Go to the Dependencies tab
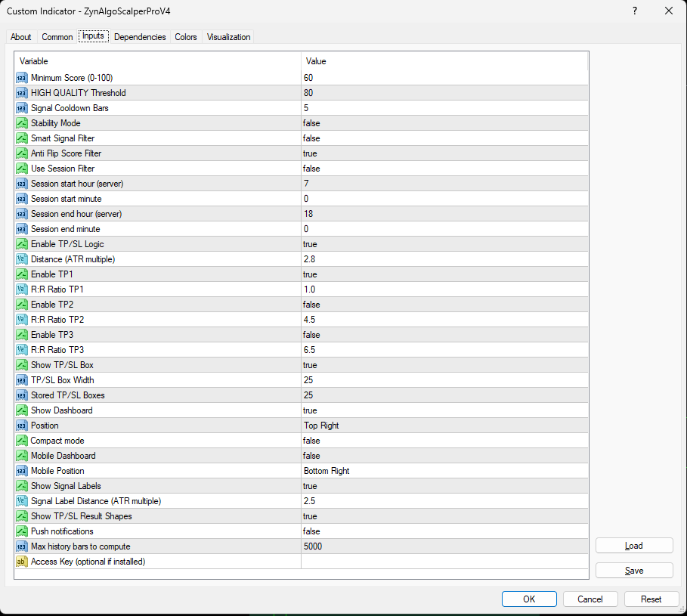Screen dimensions: 687x616 point(140,37)
